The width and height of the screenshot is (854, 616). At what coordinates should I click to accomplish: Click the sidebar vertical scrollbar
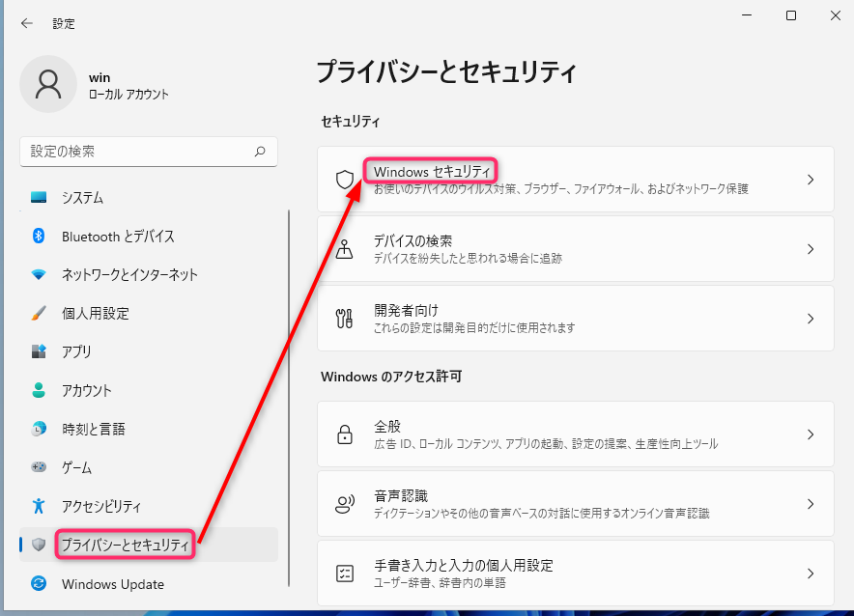pyautogui.click(x=289, y=399)
